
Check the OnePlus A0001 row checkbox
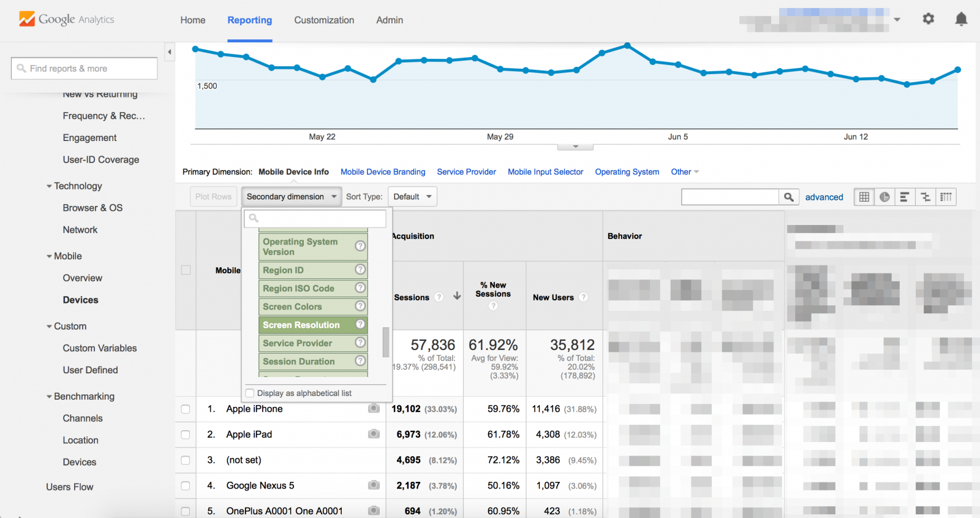pyautogui.click(x=186, y=511)
